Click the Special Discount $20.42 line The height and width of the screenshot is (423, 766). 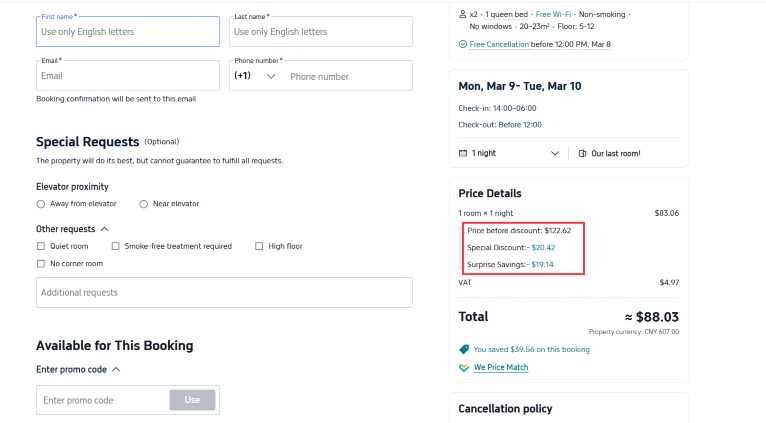[x=511, y=248]
